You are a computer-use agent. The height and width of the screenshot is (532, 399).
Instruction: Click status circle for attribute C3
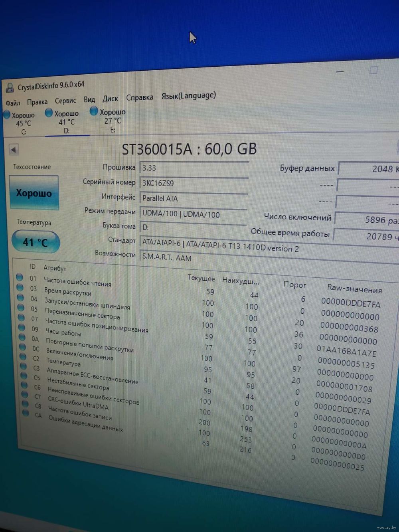24,366
